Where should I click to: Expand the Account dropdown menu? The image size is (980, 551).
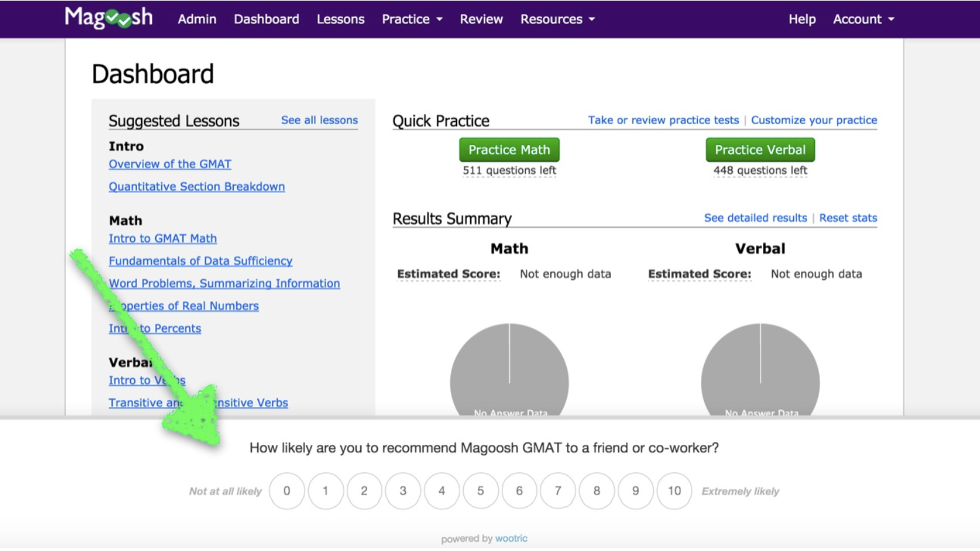pos(863,19)
